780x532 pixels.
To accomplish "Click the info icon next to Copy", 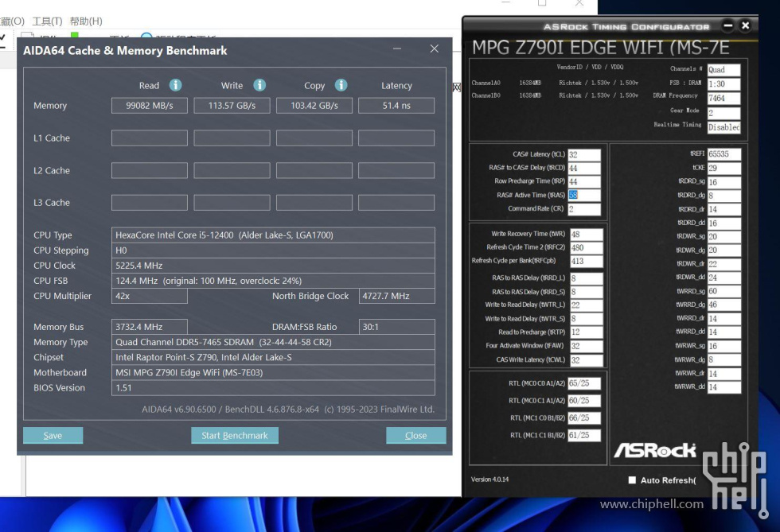I will click(x=341, y=85).
